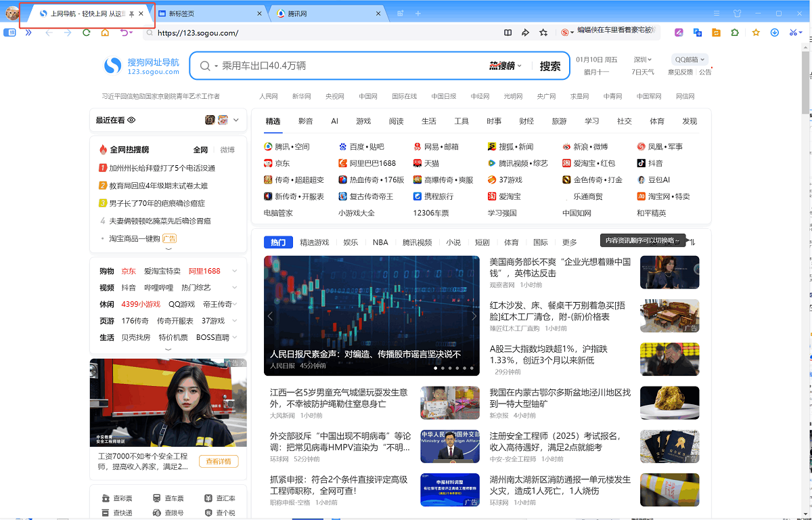This screenshot has height=520, width=812.
Task: Open the 7日天气 weather link
Action: tap(643, 72)
